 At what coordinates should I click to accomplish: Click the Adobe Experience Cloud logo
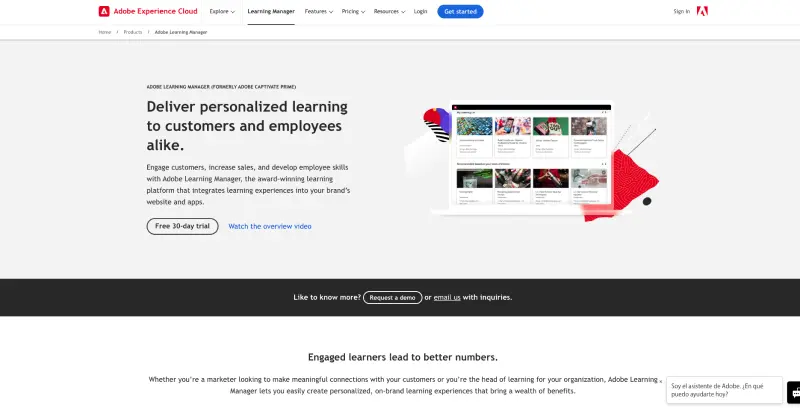point(148,11)
